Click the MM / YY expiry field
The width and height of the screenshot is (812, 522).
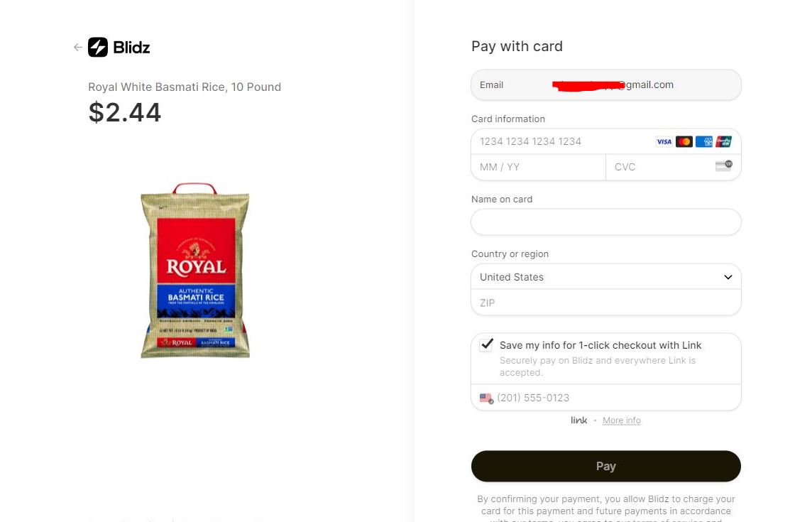[x=537, y=167]
